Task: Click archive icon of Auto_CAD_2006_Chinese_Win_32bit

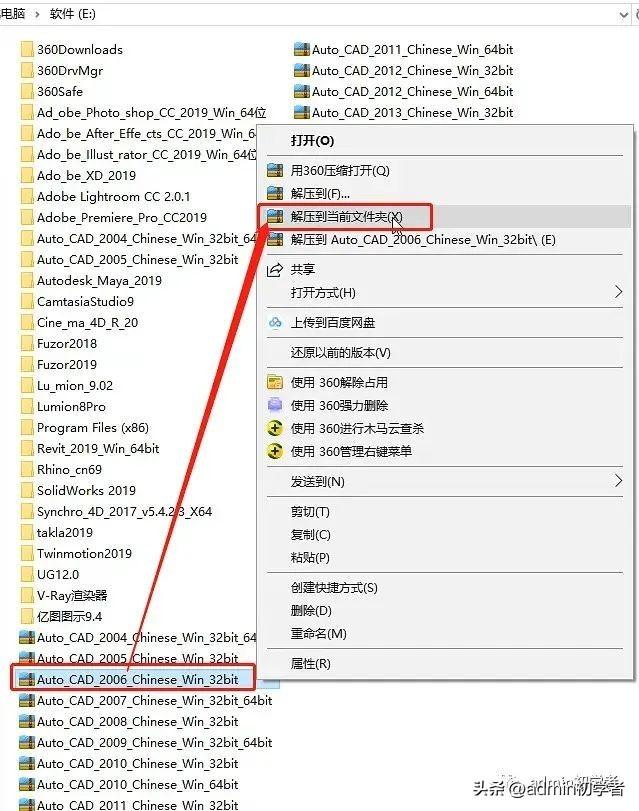Action: (x=26, y=679)
